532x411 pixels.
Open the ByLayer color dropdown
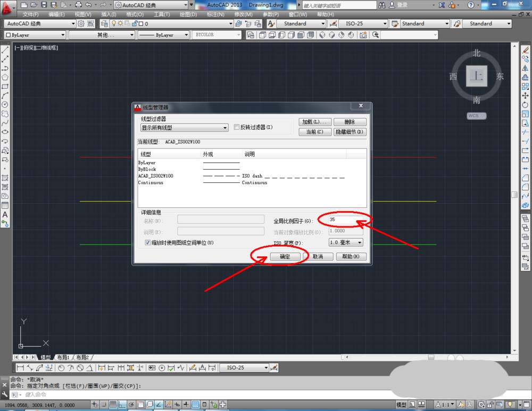click(x=35, y=35)
